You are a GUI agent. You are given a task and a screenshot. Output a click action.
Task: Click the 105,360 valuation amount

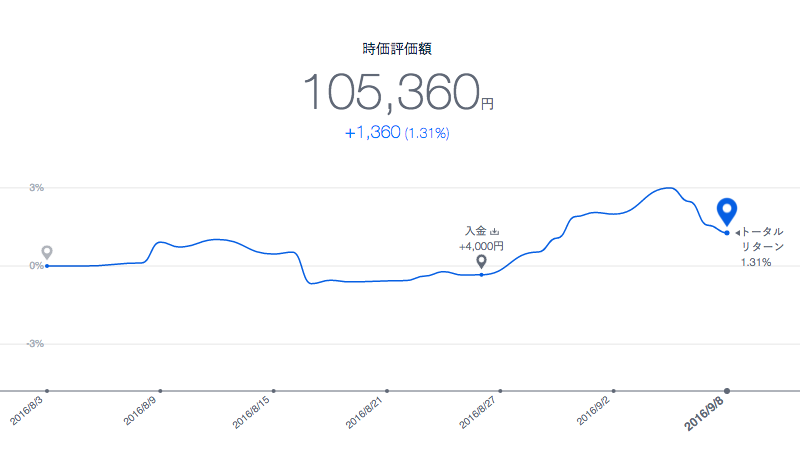[x=392, y=92]
